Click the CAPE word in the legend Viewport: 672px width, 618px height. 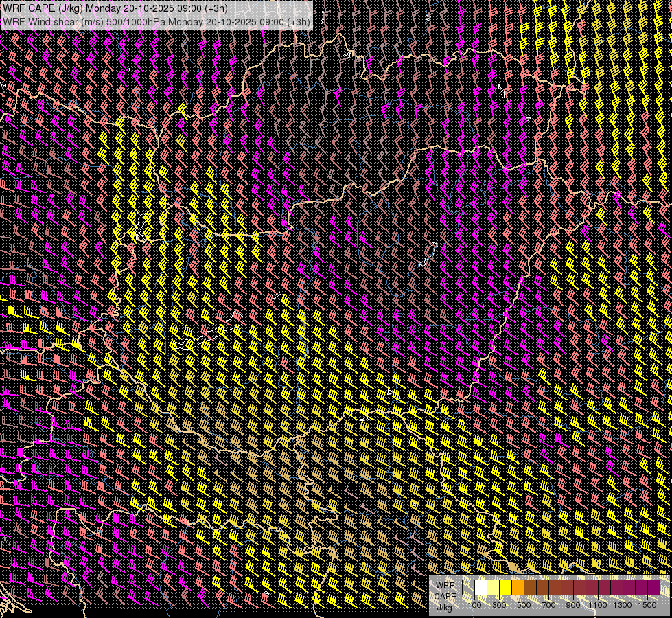[445, 596]
